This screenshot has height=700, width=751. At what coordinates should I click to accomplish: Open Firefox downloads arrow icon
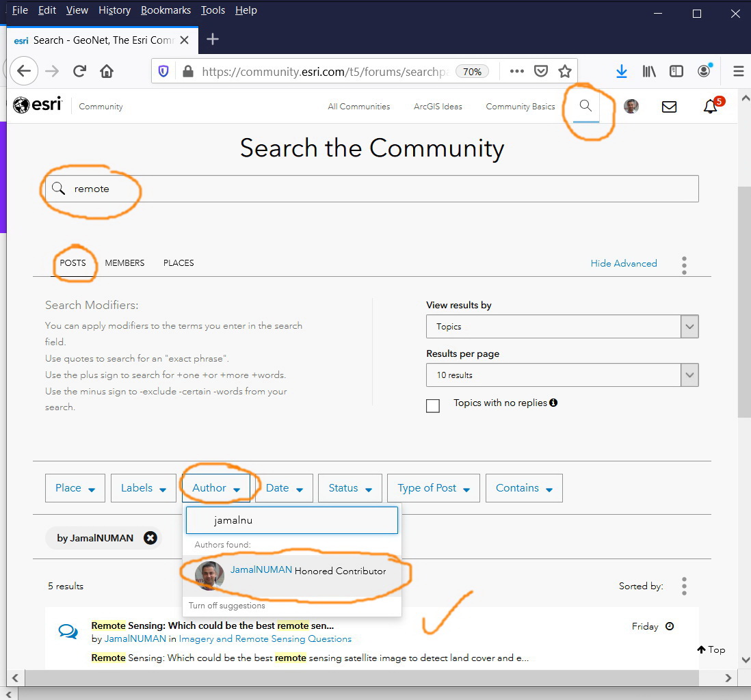pyautogui.click(x=621, y=70)
